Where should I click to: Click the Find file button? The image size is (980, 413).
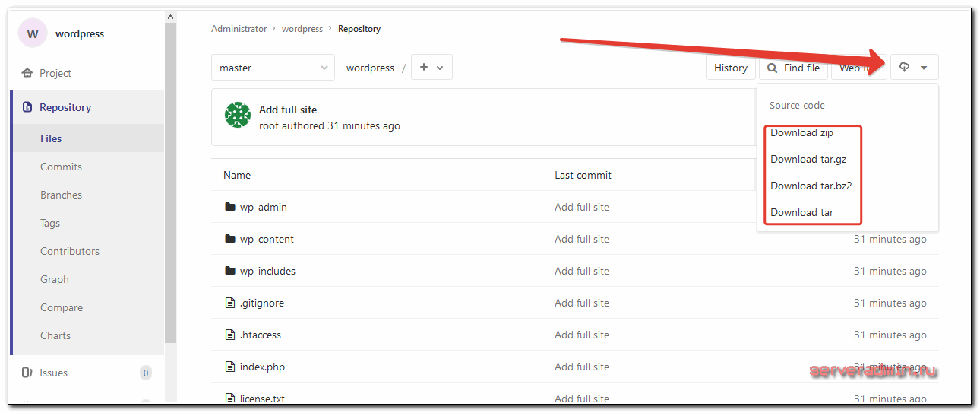pyautogui.click(x=793, y=68)
